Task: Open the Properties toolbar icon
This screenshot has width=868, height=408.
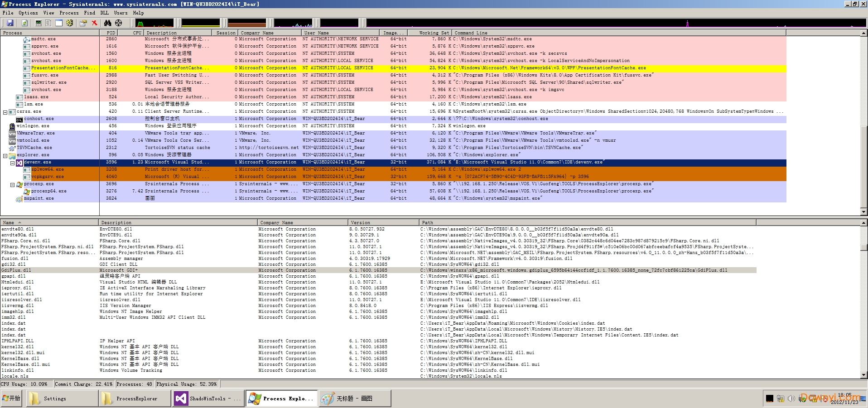Action: click(83, 23)
